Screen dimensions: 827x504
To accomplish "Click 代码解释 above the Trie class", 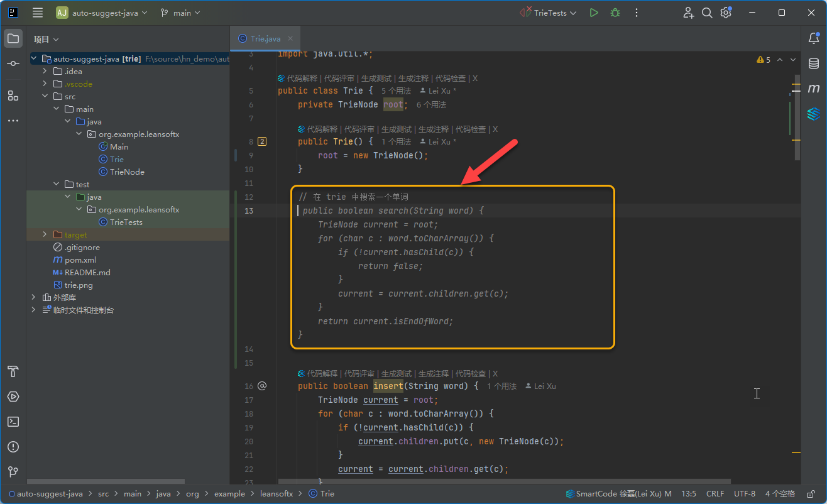I will (x=302, y=79).
